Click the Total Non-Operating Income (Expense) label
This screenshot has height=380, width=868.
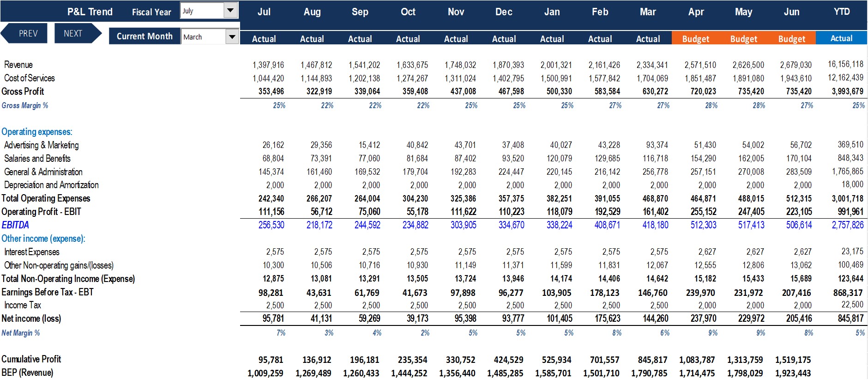click(x=68, y=279)
